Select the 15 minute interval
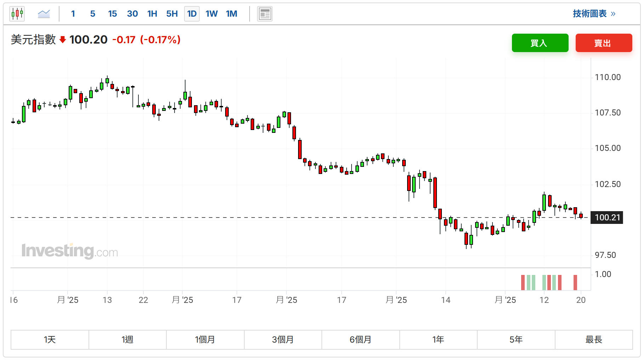The width and height of the screenshot is (644, 361). coord(113,14)
